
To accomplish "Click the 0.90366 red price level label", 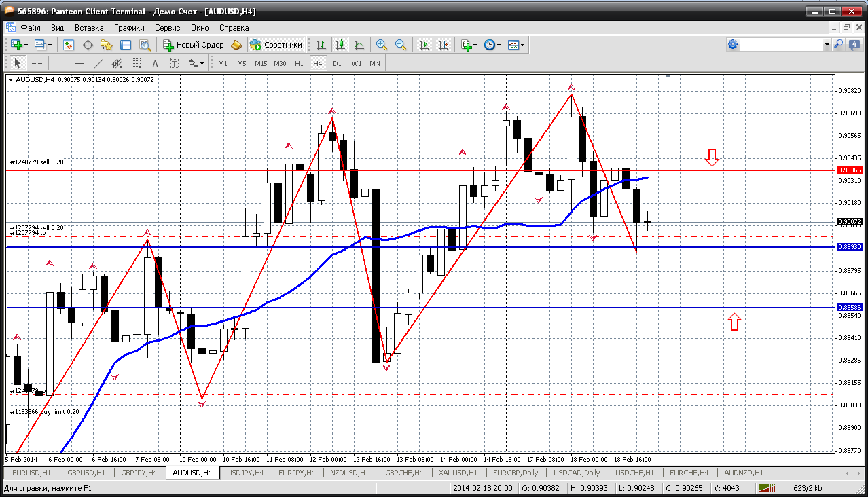I will click(x=850, y=170).
